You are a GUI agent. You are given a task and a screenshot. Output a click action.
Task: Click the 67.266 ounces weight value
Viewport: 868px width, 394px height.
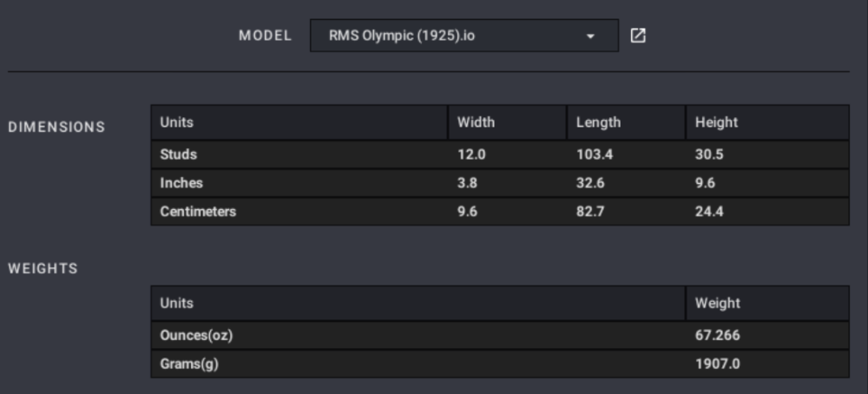(x=718, y=335)
